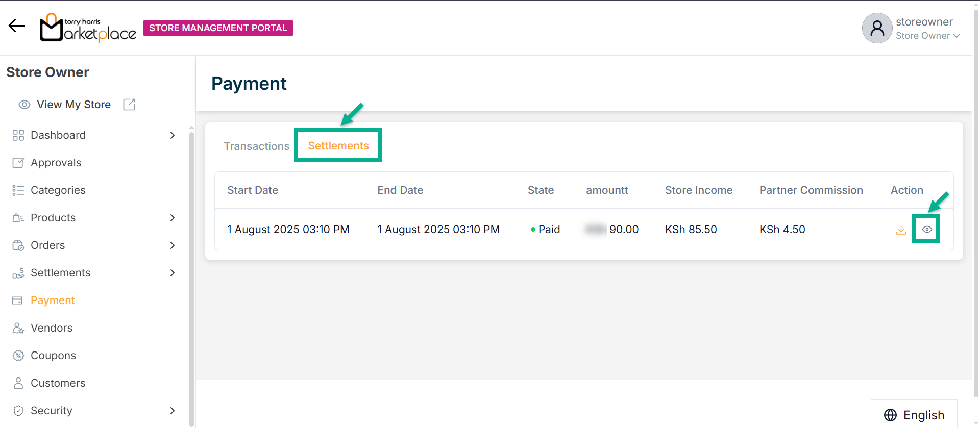This screenshot has width=980, height=428.
Task: Open store in new window icon
Action: click(x=129, y=105)
